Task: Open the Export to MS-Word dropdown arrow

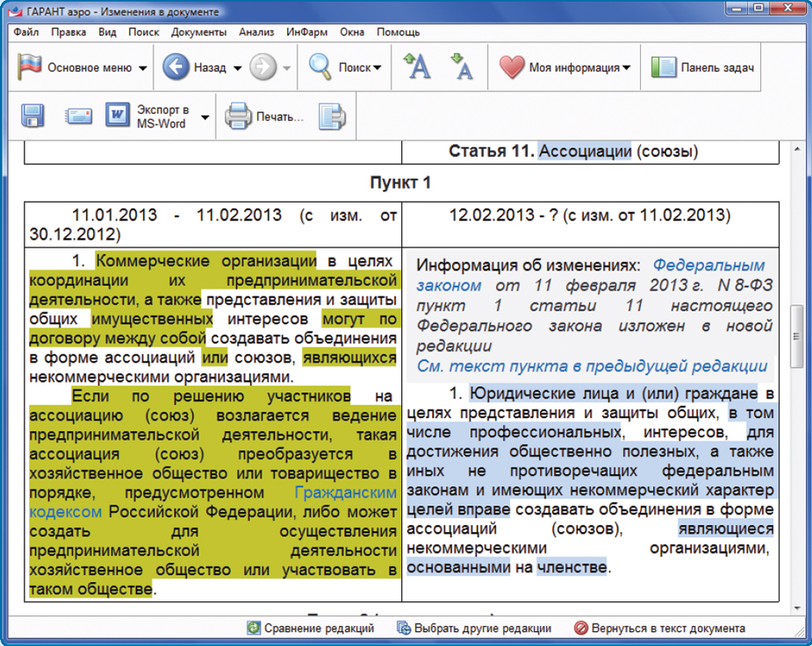Action: 205,117
